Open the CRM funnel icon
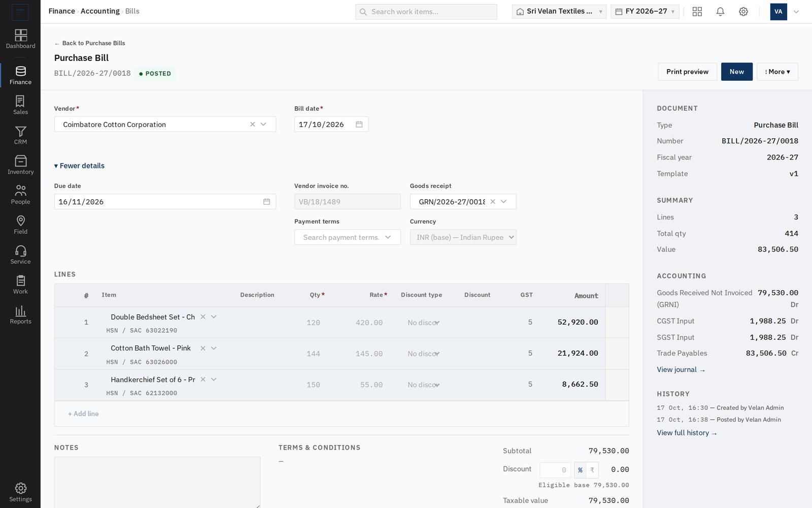812x508 pixels. [20, 131]
